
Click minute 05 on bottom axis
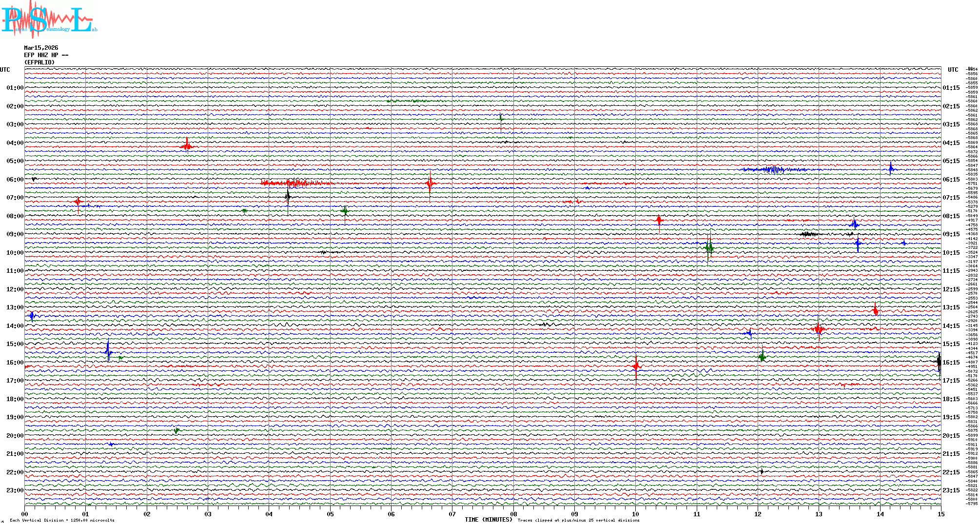pyautogui.click(x=330, y=514)
